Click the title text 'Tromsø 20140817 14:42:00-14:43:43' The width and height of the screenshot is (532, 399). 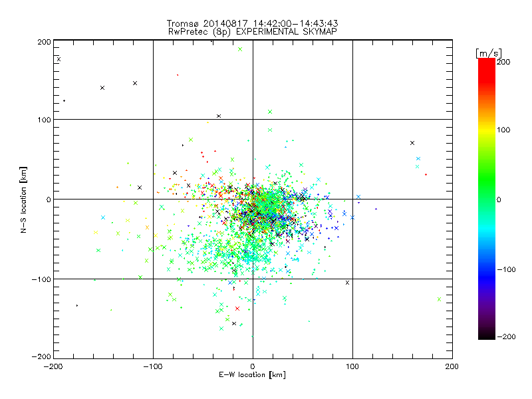coord(252,23)
